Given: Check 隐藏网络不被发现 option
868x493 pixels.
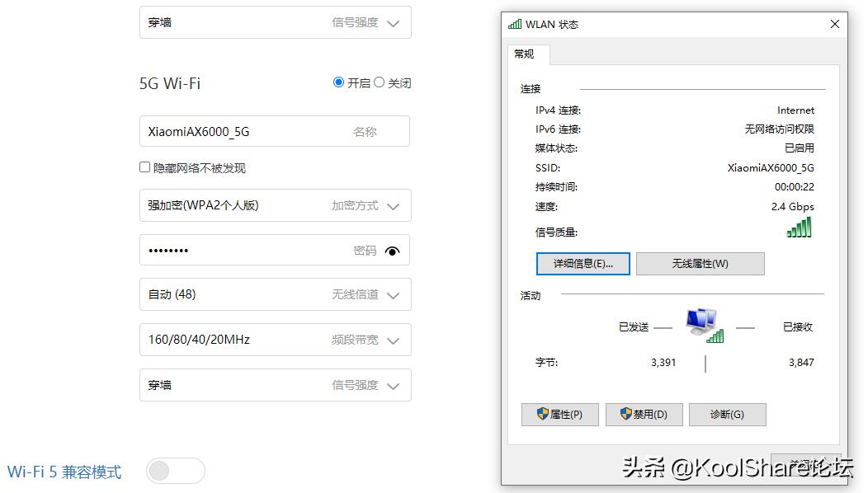Looking at the screenshot, I should 144,167.
